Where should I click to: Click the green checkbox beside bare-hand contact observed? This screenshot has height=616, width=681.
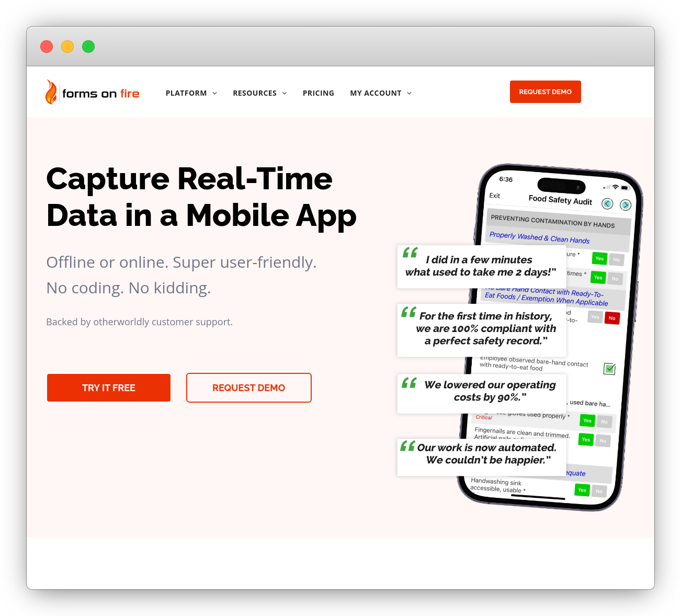click(x=609, y=369)
